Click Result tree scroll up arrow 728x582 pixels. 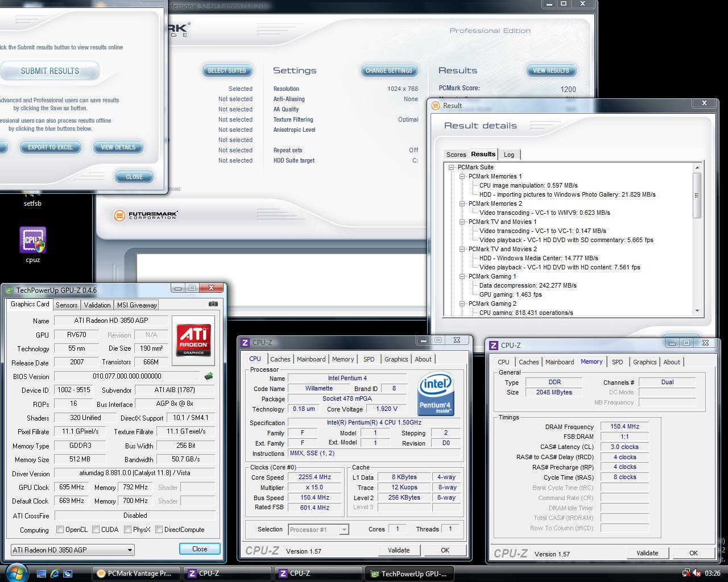pyautogui.click(x=697, y=167)
